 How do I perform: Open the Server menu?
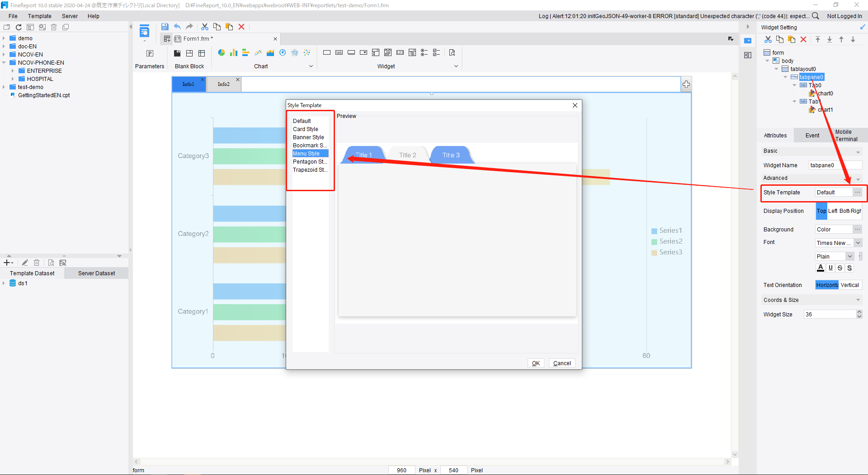click(x=70, y=16)
